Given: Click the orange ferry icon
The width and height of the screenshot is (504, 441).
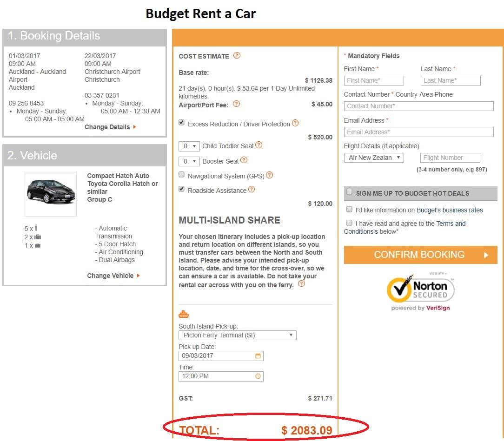Looking at the screenshot, I should (184, 314).
